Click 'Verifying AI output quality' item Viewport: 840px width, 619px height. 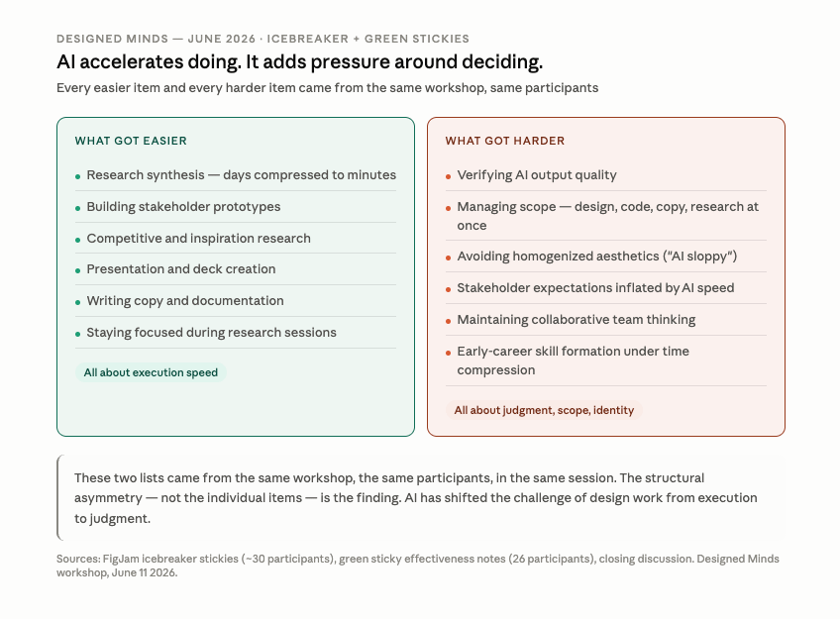pyautogui.click(x=606, y=175)
